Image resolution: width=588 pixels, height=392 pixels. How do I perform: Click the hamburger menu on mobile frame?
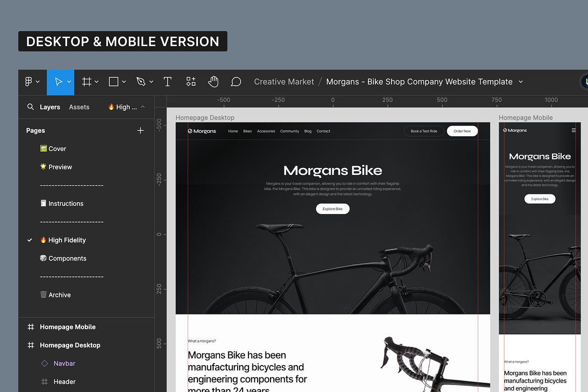[x=574, y=130]
